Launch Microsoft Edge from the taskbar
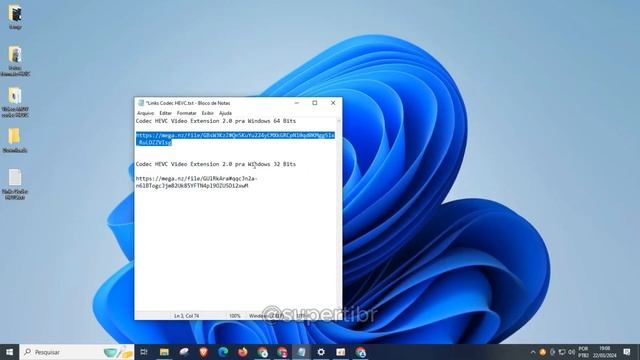Image resolution: width=640 pixels, height=360 pixels. (x=223, y=352)
